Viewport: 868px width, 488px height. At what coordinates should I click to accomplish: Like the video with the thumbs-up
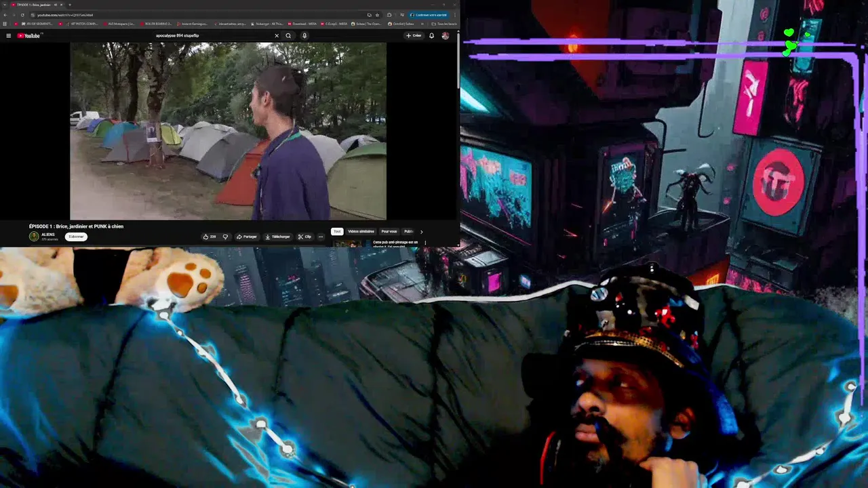tap(210, 237)
